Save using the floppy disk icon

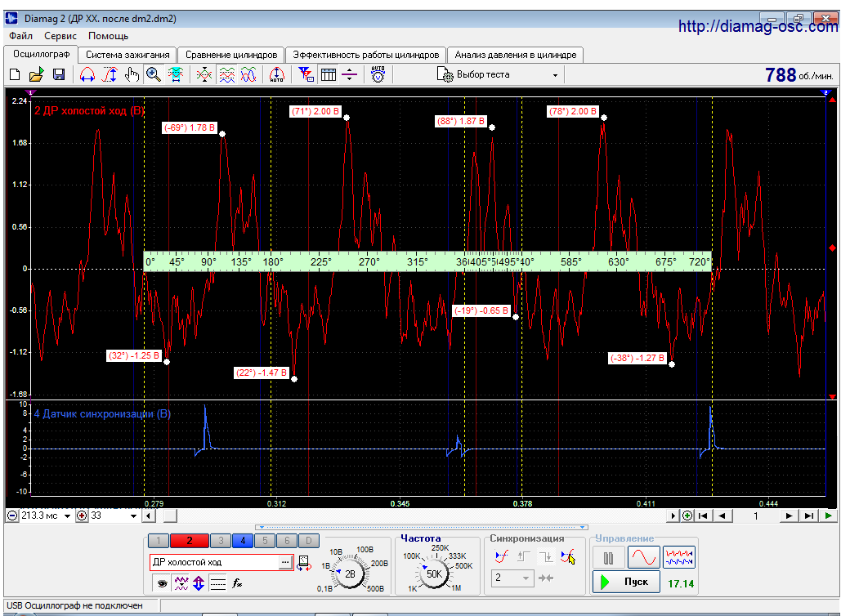(59, 75)
